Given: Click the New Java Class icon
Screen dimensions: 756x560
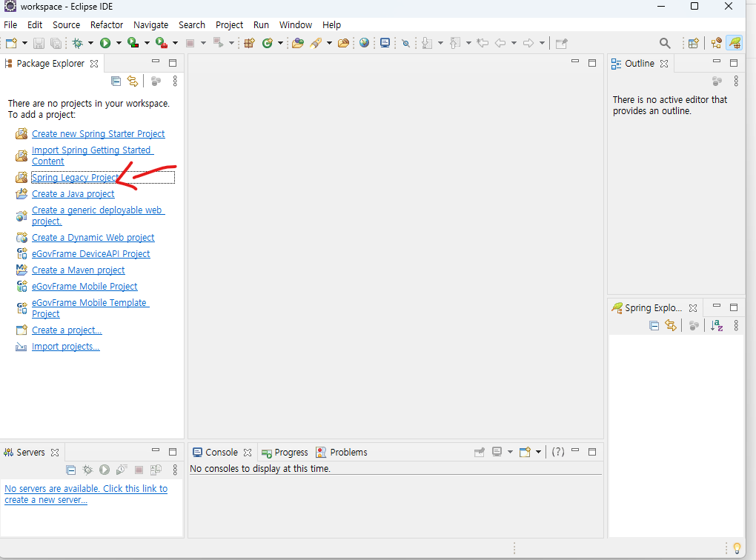Looking at the screenshot, I should pyautogui.click(x=267, y=44).
